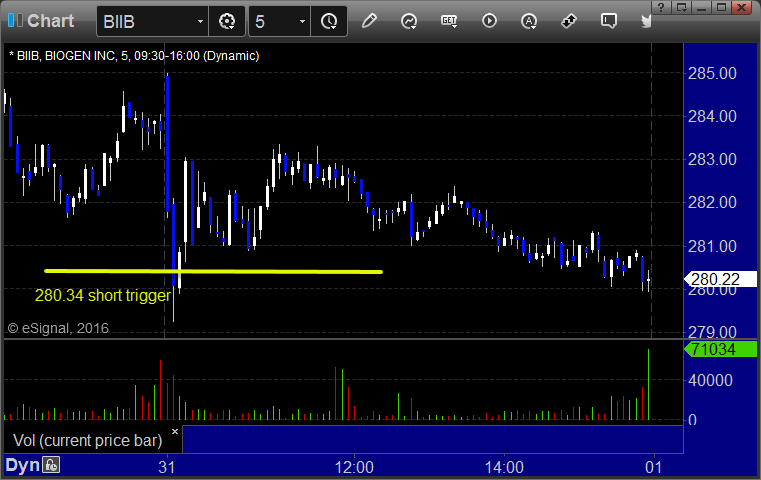The height and width of the screenshot is (480, 761).
Task: Click the trade ticket arrows icon
Action: (x=568, y=21)
